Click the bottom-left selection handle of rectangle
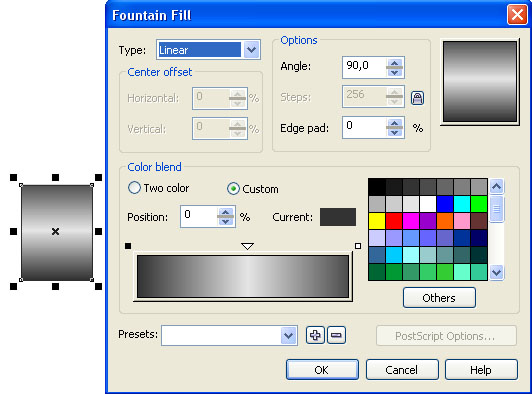 13,286
